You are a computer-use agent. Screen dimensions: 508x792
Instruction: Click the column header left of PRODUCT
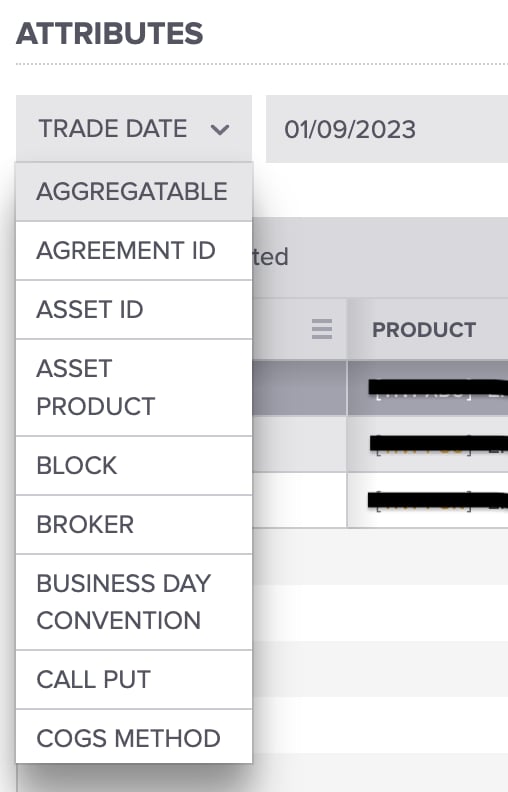[299, 329]
